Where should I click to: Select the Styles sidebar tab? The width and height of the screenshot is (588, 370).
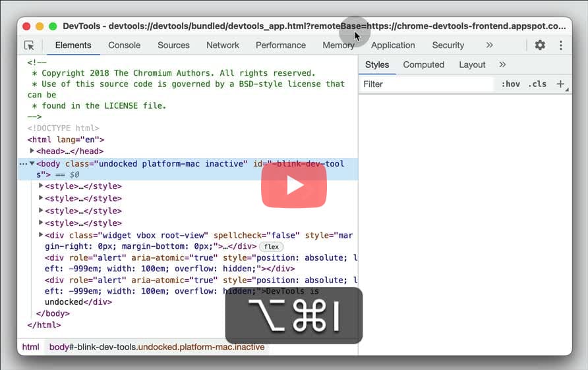(377, 65)
